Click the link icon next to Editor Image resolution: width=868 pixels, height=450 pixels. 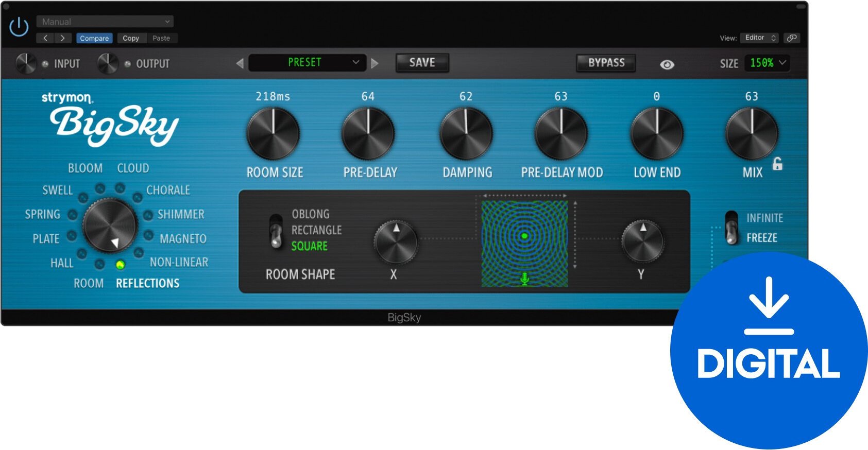click(x=792, y=38)
